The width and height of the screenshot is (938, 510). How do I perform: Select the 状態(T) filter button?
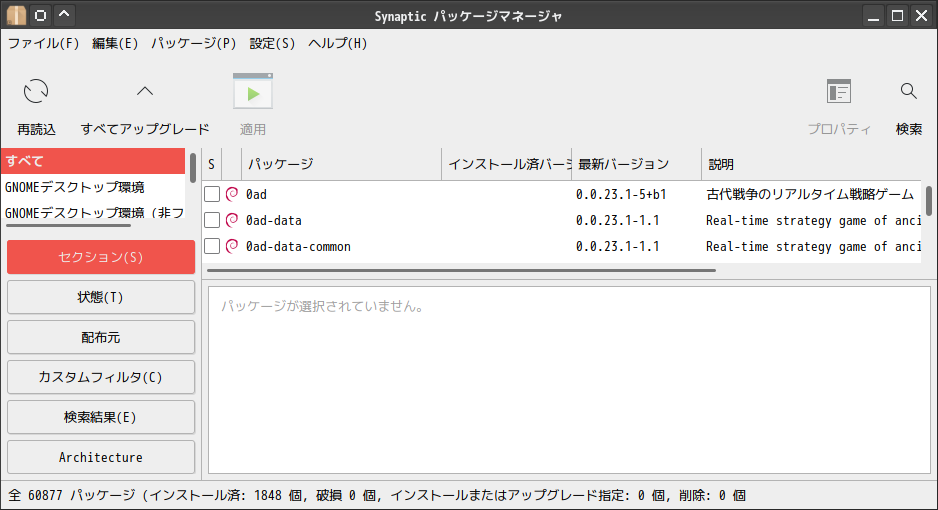coord(101,297)
